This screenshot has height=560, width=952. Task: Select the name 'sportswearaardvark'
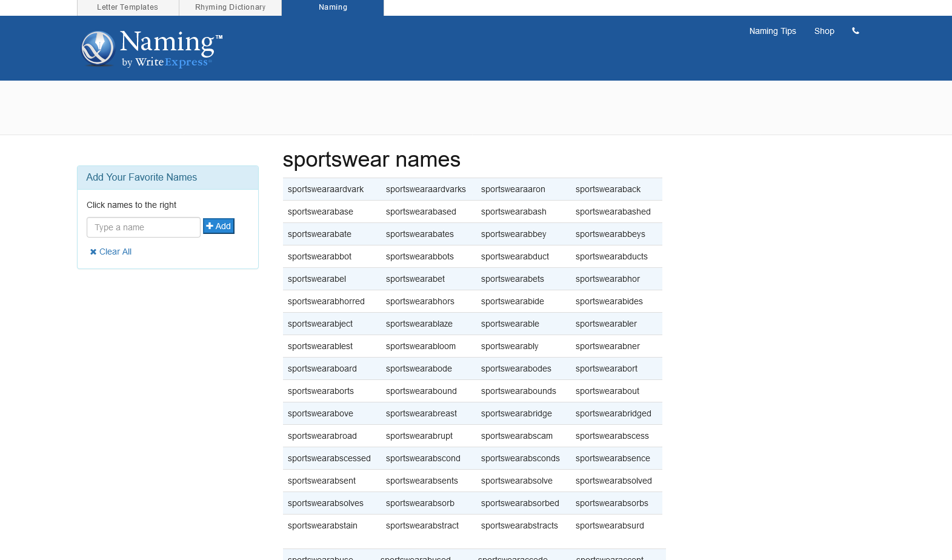tap(325, 189)
